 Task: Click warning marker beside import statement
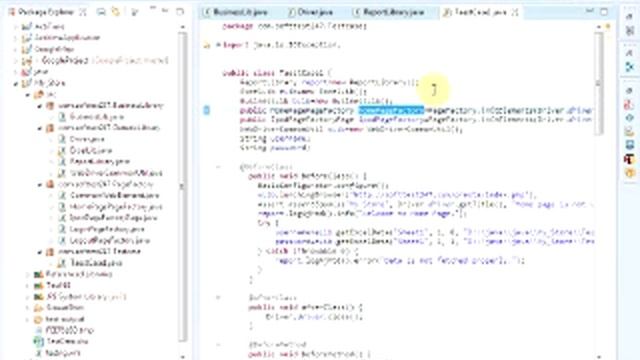click(207, 45)
